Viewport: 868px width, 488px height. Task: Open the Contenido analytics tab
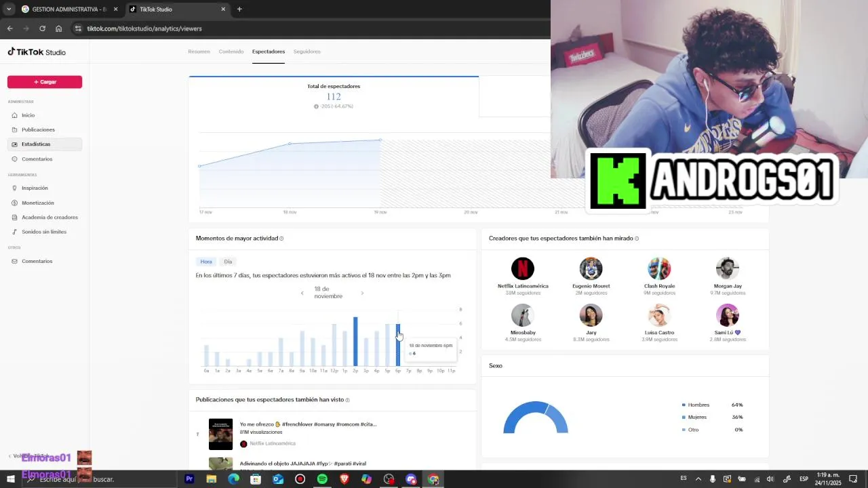click(x=231, y=52)
